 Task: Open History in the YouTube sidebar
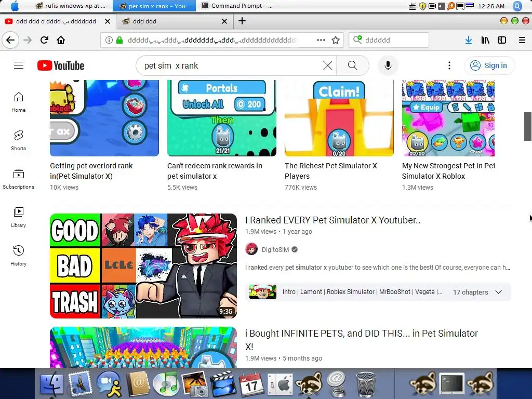point(18,256)
